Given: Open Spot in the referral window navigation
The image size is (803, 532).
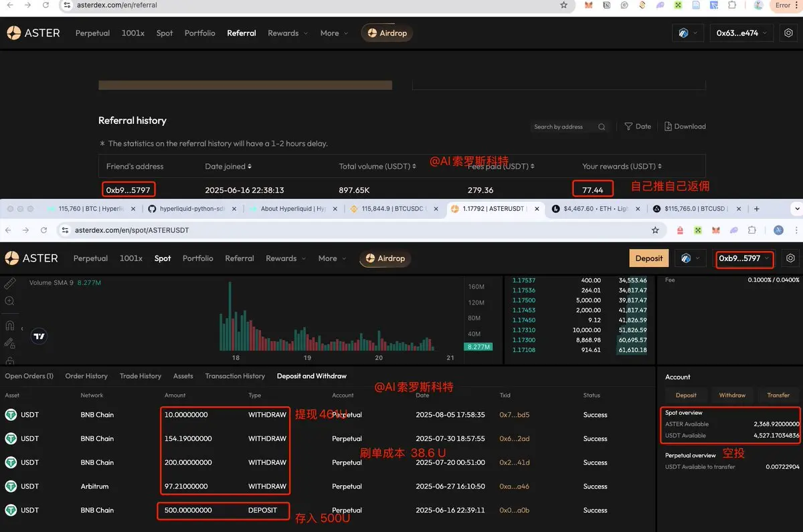Looking at the screenshot, I should [x=165, y=33].
